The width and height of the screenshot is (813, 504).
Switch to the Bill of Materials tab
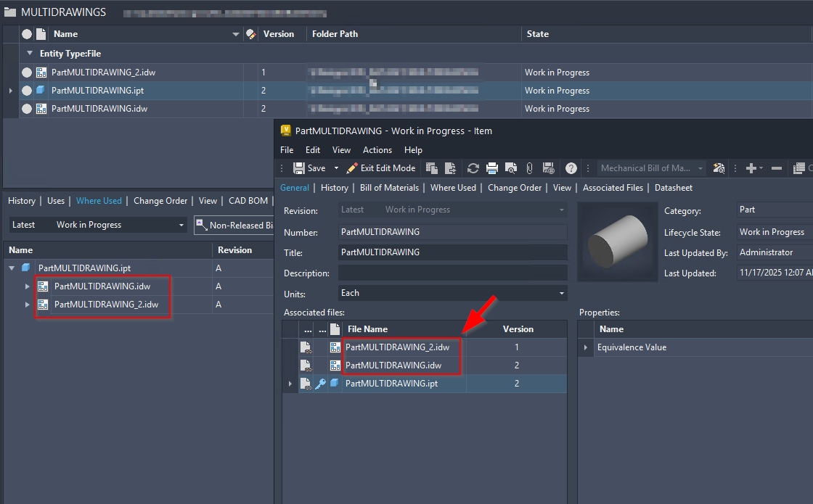click(x=389, y=188)
